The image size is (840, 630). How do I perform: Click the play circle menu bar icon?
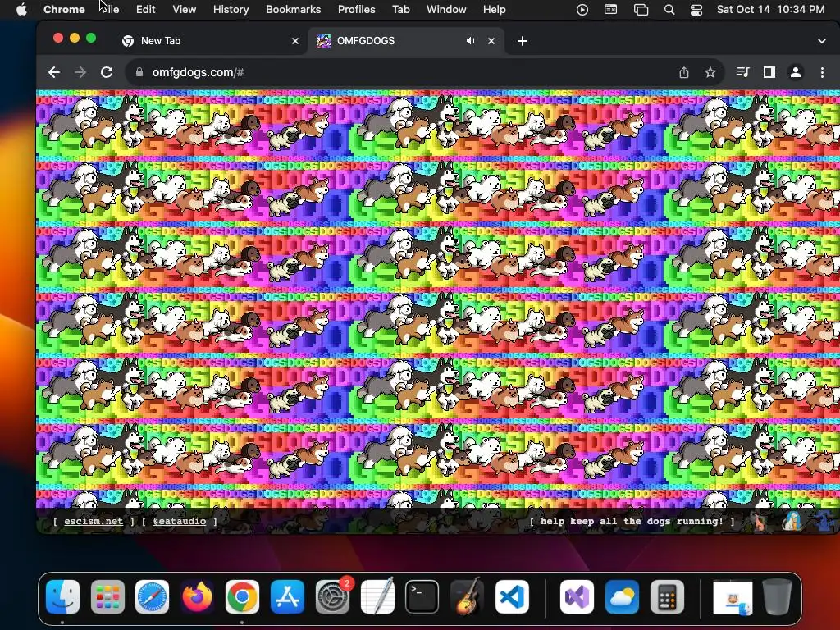tap(582, 10)
